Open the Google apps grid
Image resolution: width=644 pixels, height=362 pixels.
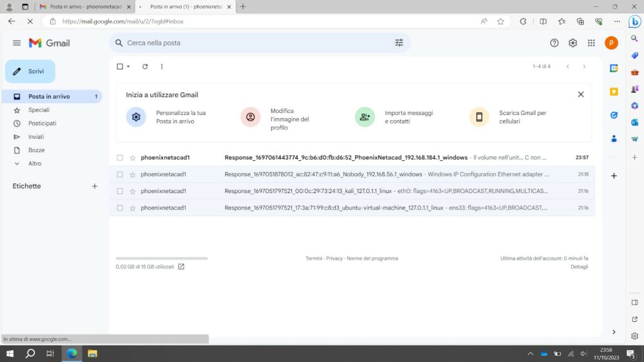tap(591, 43)
